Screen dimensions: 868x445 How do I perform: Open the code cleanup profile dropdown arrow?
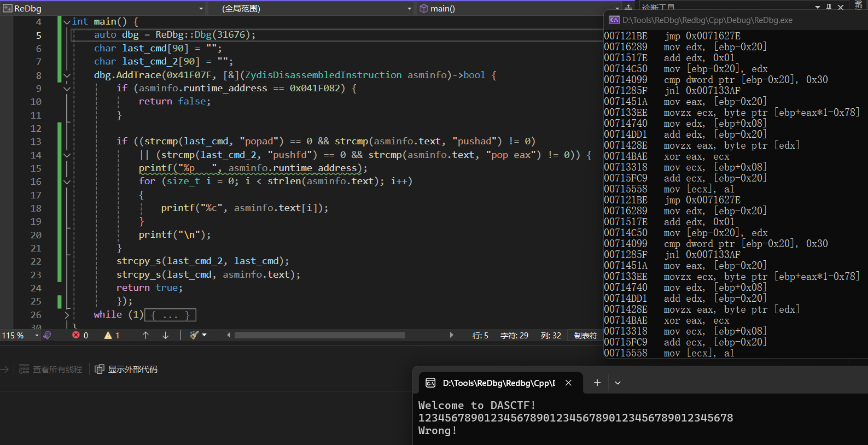(205, 335)
